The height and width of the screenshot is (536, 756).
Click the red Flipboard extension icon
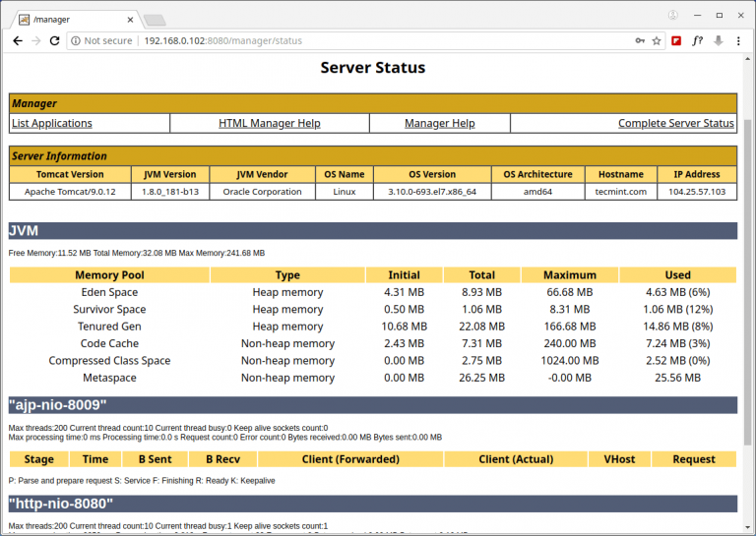pyautogui.click(x=676, y=41)
